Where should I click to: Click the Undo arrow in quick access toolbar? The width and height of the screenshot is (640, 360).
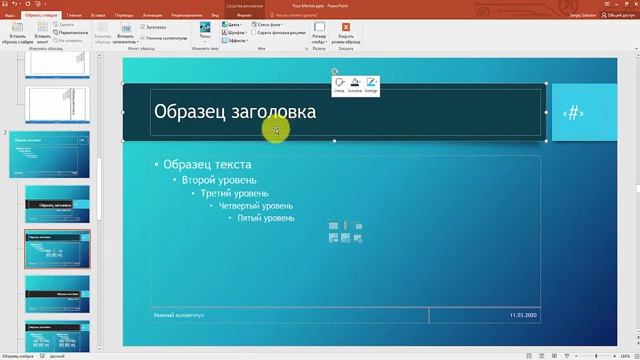[15, 4]
